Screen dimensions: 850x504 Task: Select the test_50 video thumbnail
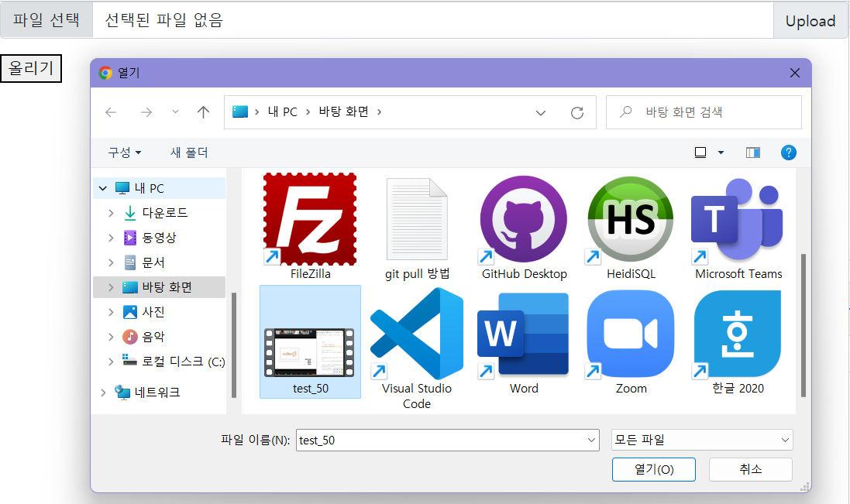pyautogui.click(x=309, y=352)
